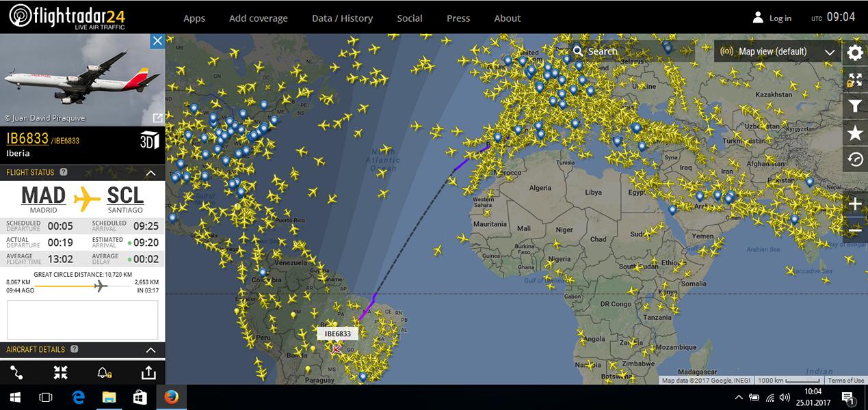868x410 pixels.
Task: Collapse the Aircraft Details section
Action: [151, 350]
